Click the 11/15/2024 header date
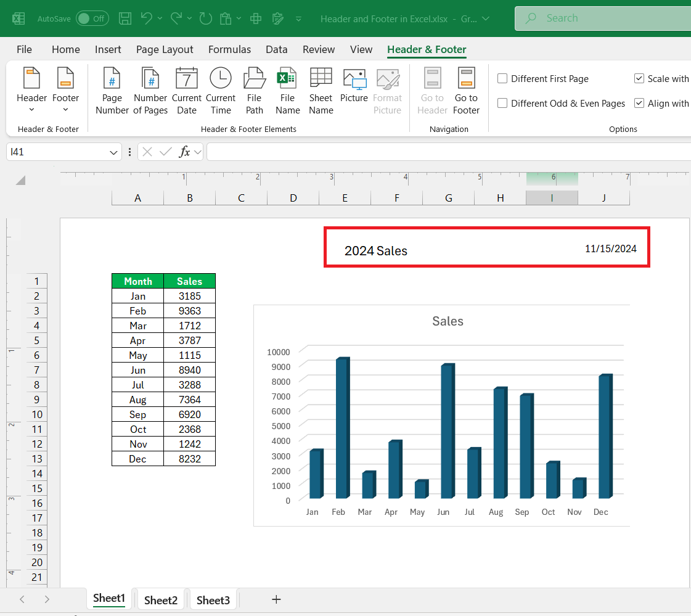 point(610,248)
